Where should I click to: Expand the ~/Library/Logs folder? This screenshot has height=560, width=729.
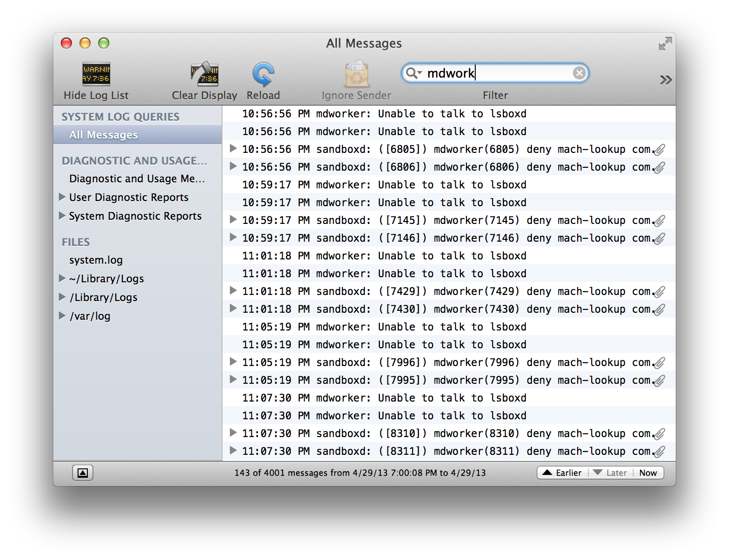[62, 278]
